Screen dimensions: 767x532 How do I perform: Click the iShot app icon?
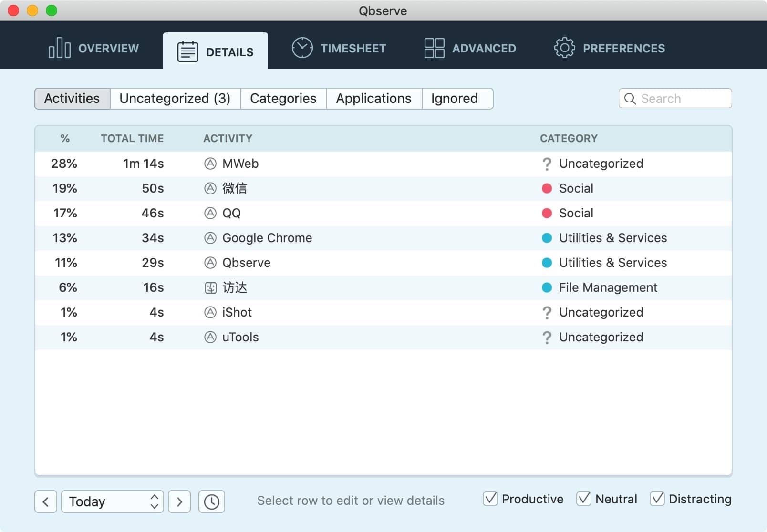[210, 312]
